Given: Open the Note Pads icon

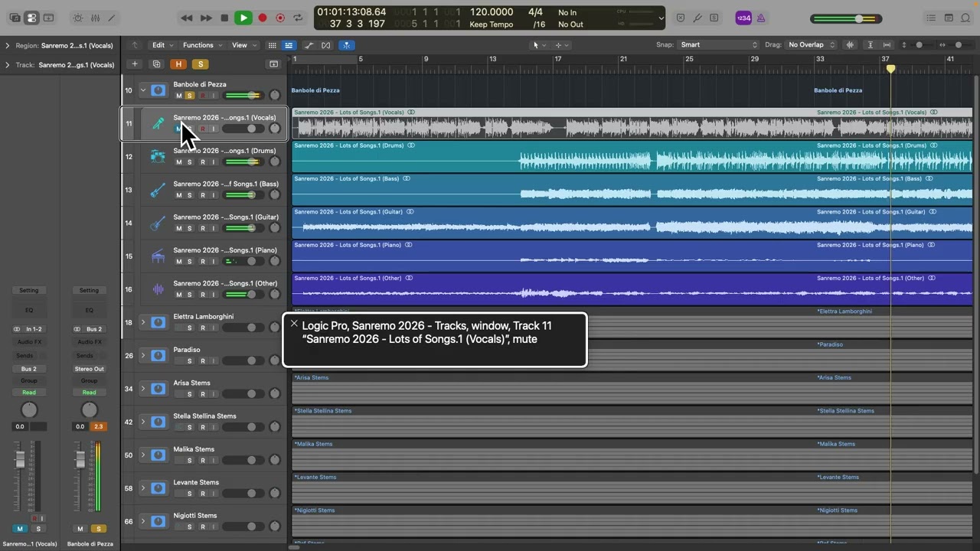Looking at the screenshot, I should coord(949,18).
